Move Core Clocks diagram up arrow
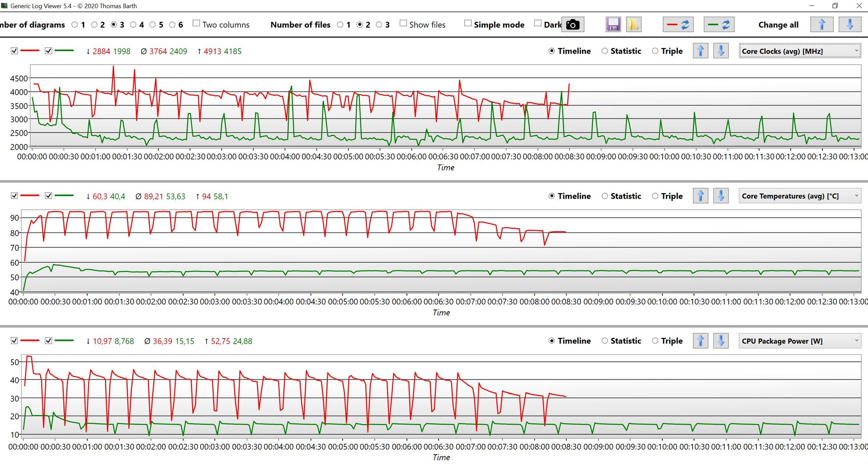This screenshot has width=868, height=470. (x=700, y=51)
